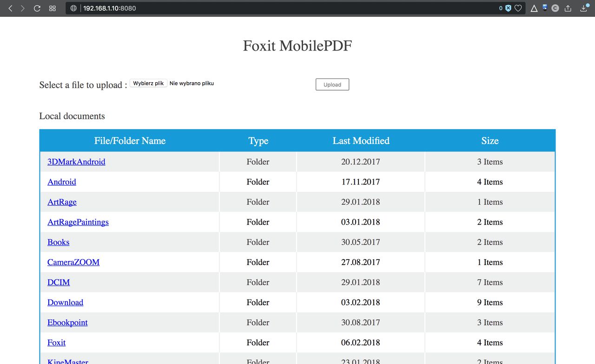Click the 7 Items size cell
The height and width of the screenshot is (364, 595).
(490, 282)
